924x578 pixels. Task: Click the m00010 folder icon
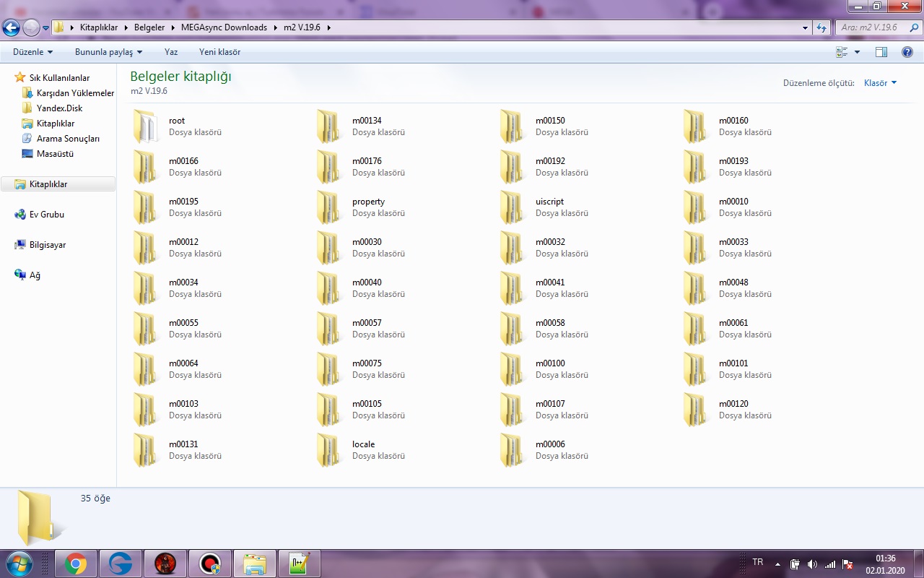click(x=695, y=207)
